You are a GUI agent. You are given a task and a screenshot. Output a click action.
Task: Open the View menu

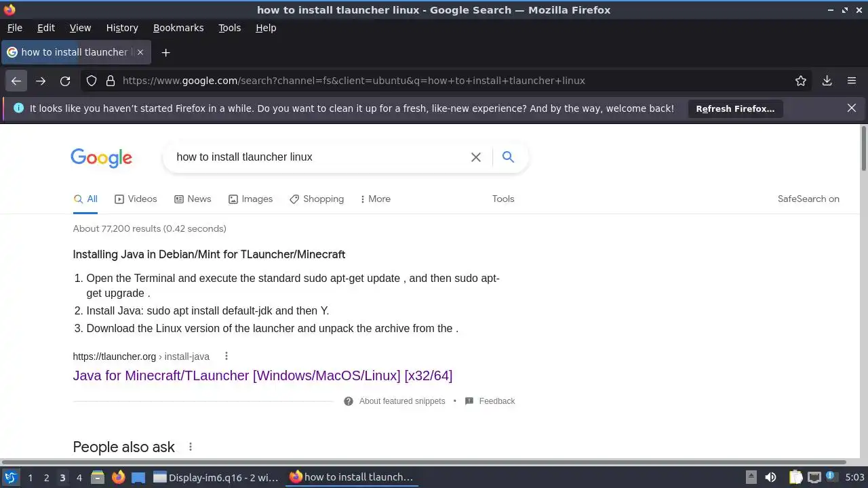coord(80,28)
